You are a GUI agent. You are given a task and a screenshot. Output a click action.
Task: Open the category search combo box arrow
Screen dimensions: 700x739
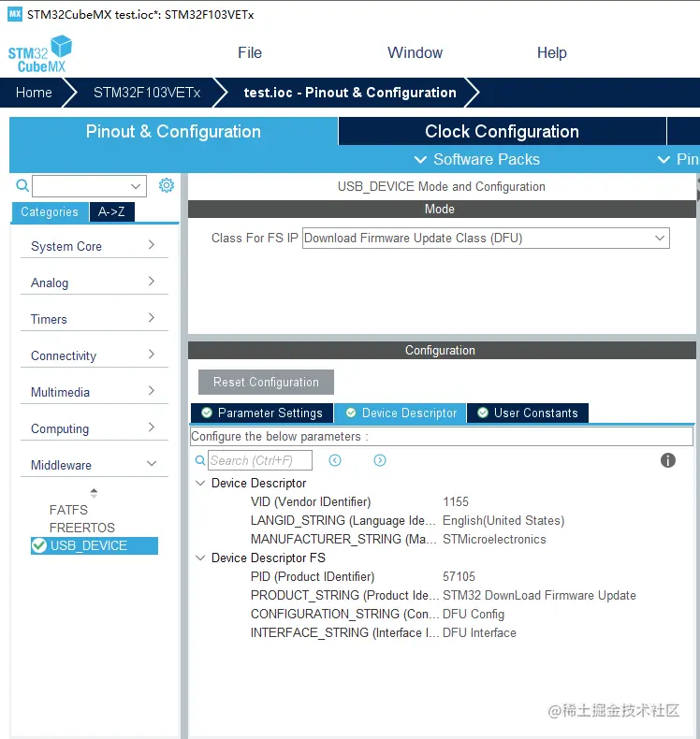click(136, 186)
